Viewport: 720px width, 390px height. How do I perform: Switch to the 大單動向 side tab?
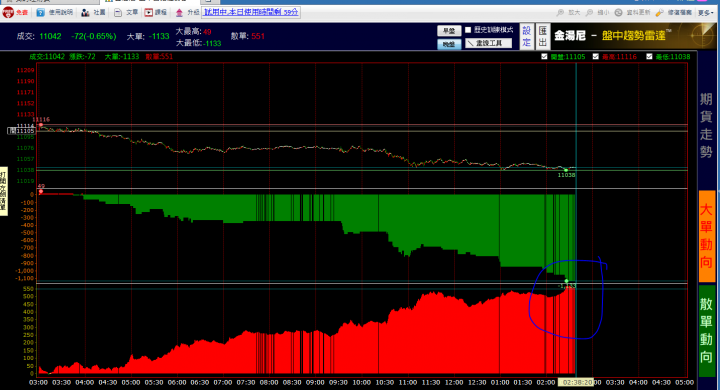pyautogui.click(x=707, y=236)
